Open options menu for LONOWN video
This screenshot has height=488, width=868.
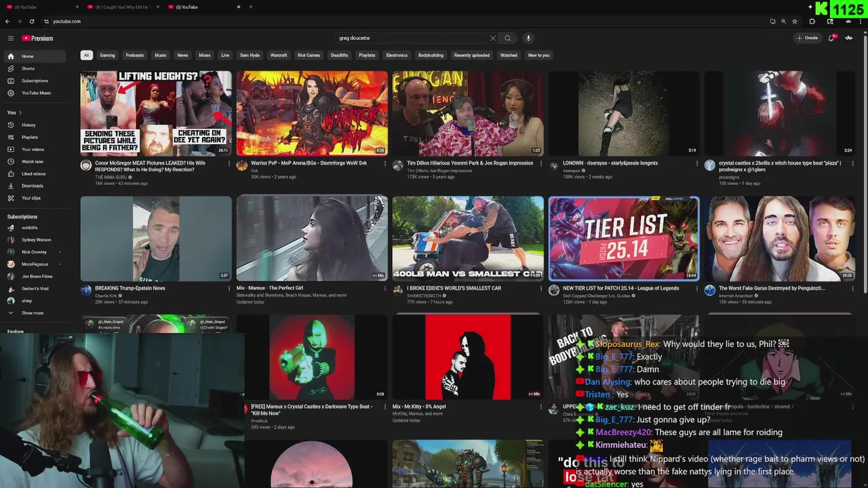[696, 163]
